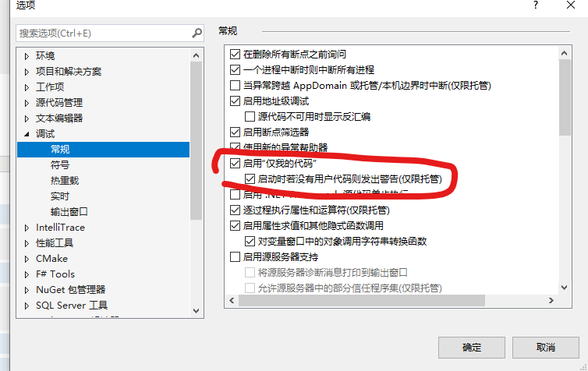588x371 pixels.
Task: Click the 确定 button
Action: point(472,348)
